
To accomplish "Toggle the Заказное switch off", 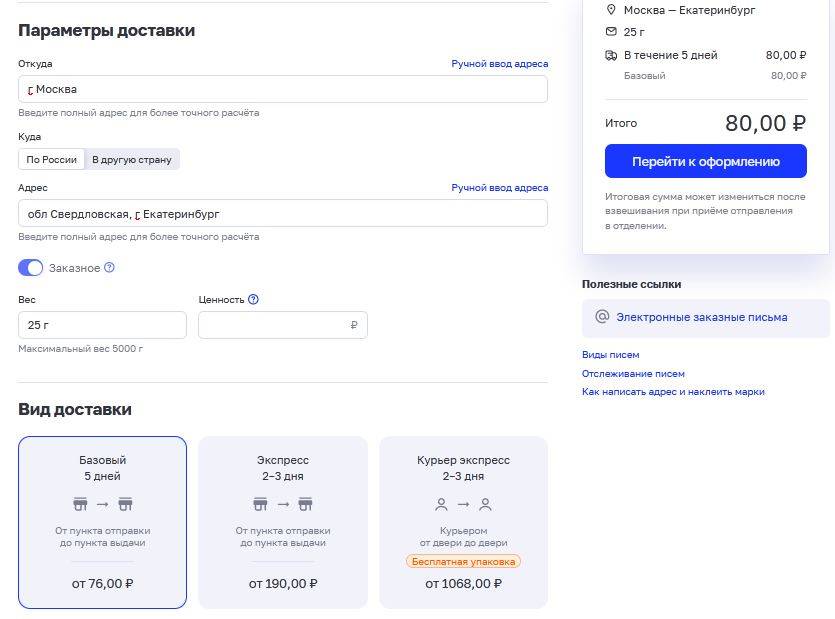I will (x=31, y=268).
